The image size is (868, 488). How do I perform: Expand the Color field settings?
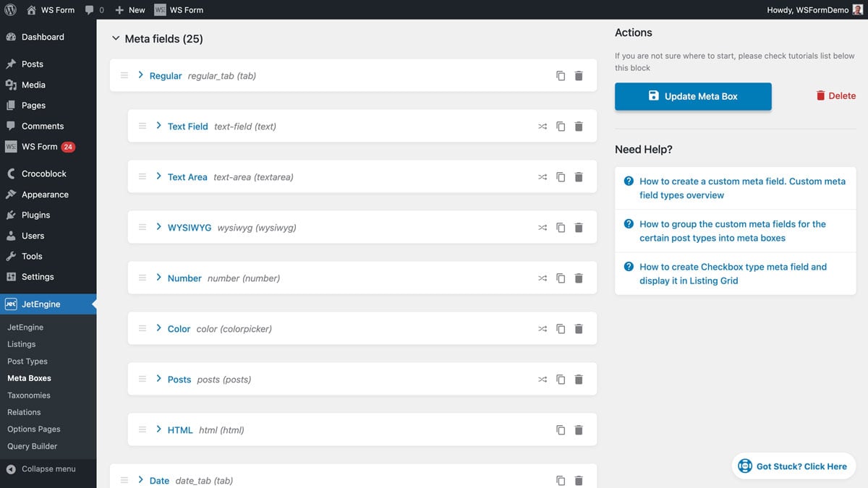158,328
